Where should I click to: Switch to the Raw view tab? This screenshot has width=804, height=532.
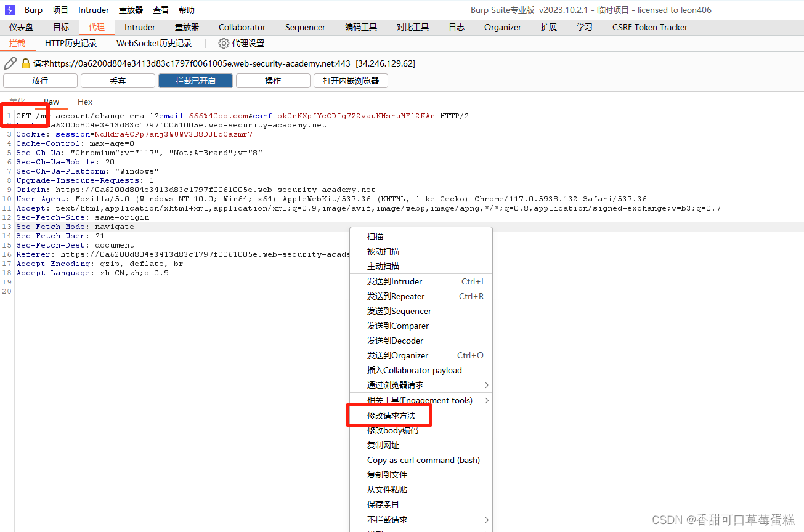pos(52,102)
